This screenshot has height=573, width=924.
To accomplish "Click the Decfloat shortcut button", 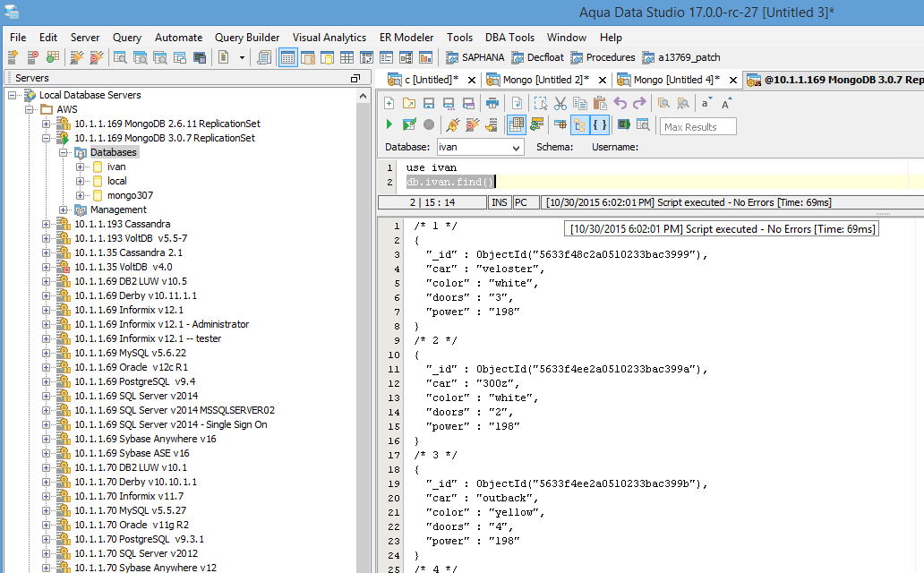I will click(x=537, y=57).
